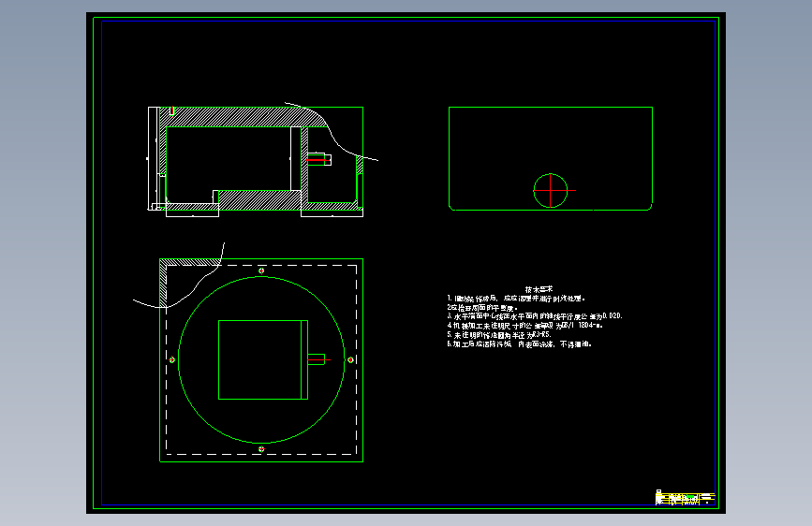812x526 pixels.
Task: Select note line 2 about 平整度
Action: [x=482, y=308]
